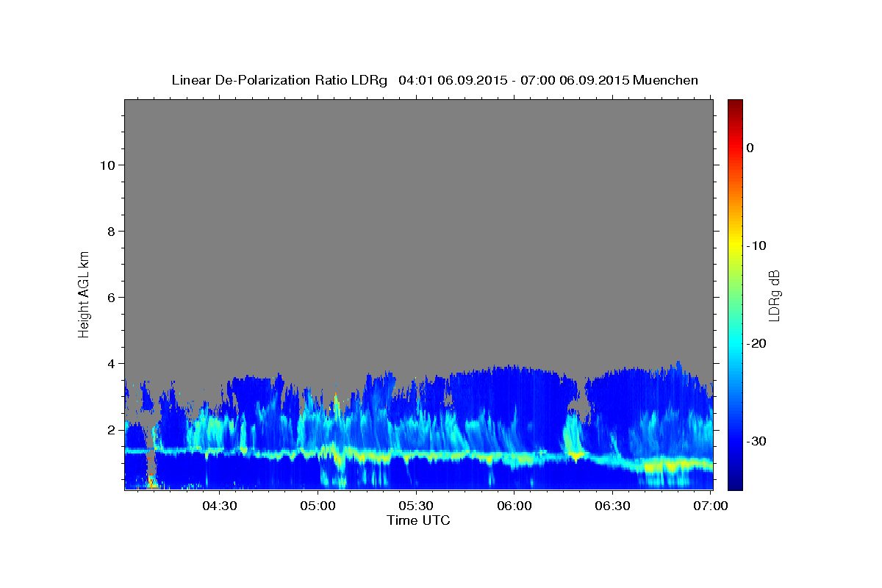Click the height tick label 8
This screenshot has height=588, width=882.
110,232
